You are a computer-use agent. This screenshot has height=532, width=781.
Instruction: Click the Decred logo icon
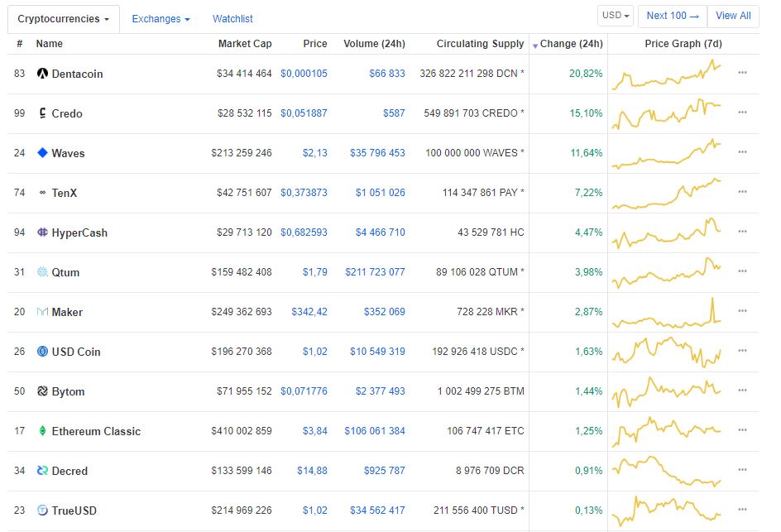(x=42, y=471)
